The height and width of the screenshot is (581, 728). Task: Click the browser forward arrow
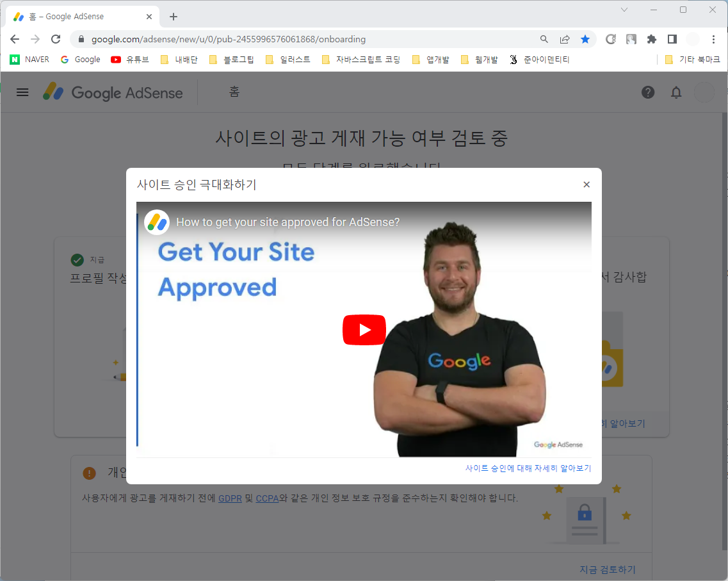point(35,39)
